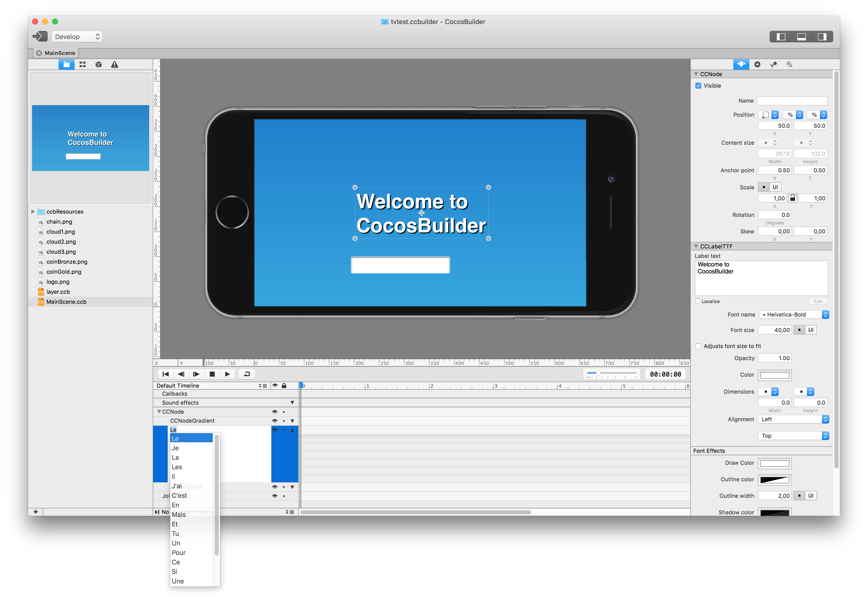
Task: Open the physics inspector icon on the right
Action: pos(773,64)
